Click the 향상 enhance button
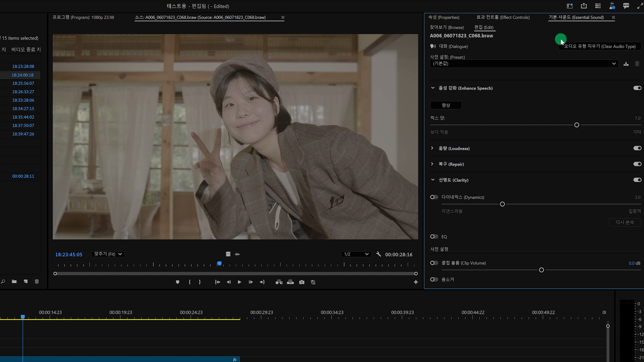Screen dimensions: 644x362 pos(446,105)
